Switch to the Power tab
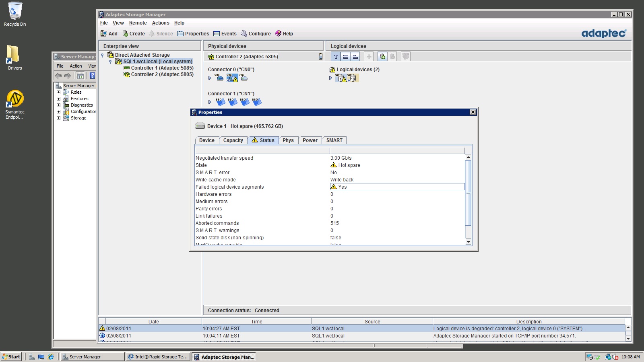Screen dimensions: 644x362 pyautogui.click(x=310, y=140)
